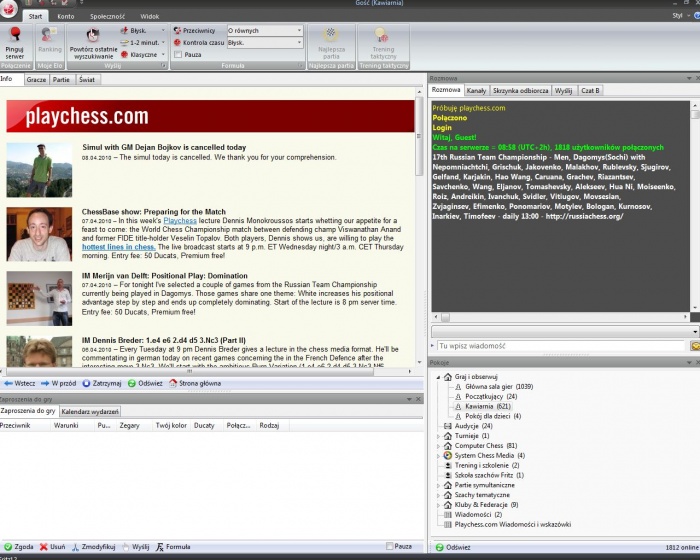Enable Pauza checkbox in invitations bar
Screen dimensions: 700x560
tap(390, 547)
